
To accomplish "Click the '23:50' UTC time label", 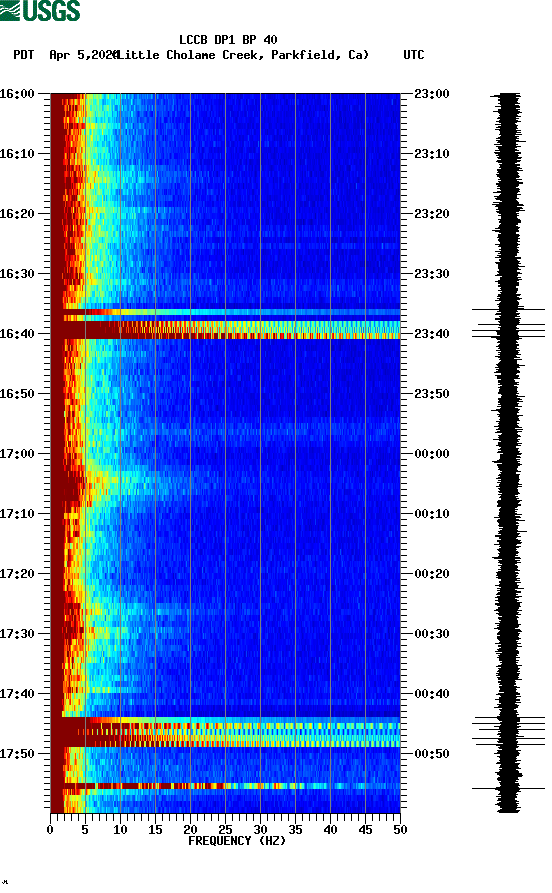I will 432,394.
